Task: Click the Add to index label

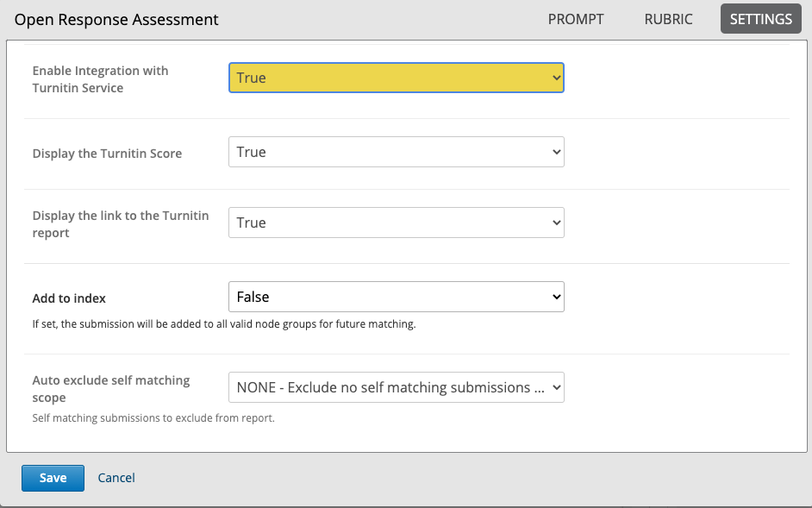Action: [69, 298]
